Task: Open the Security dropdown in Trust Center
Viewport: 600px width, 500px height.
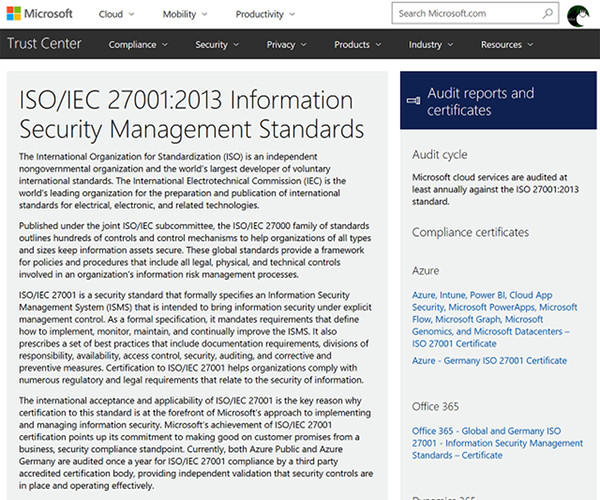Action: pos(217,45)
